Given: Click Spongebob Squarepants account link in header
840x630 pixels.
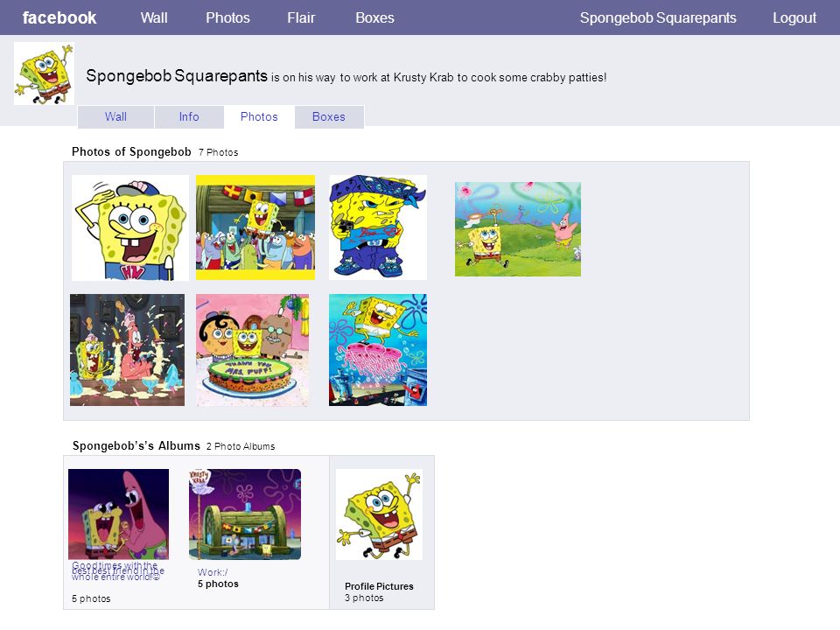Looking at the screenshot, I should coord(658,17).
